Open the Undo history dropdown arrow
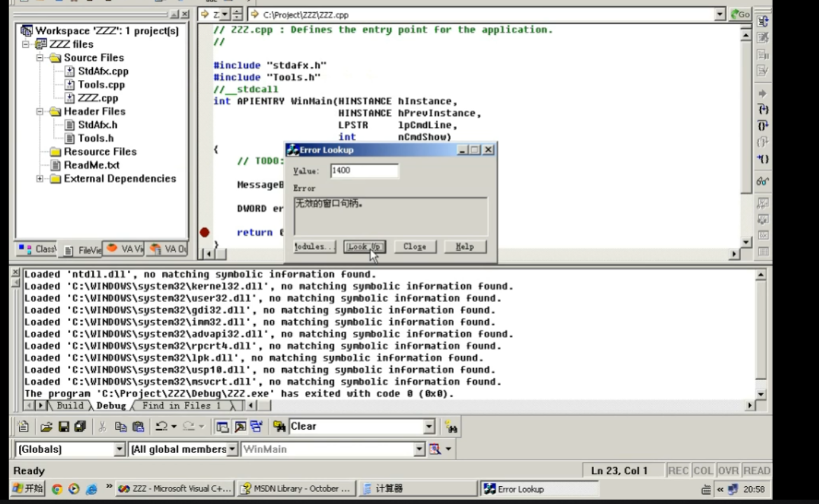The width and height of the screenshot is (819, 504). [174, 427]
